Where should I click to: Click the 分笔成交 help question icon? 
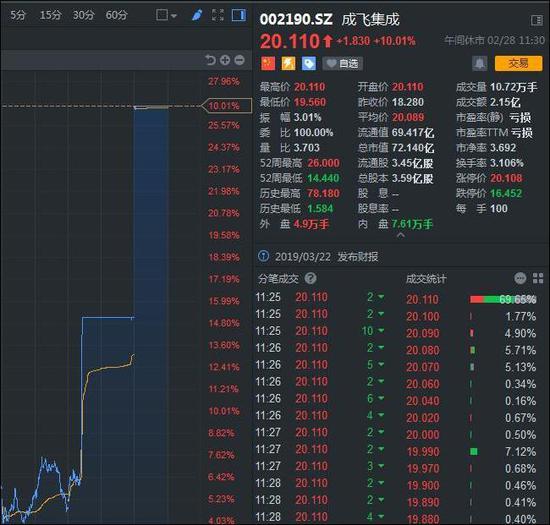point(310,278)
